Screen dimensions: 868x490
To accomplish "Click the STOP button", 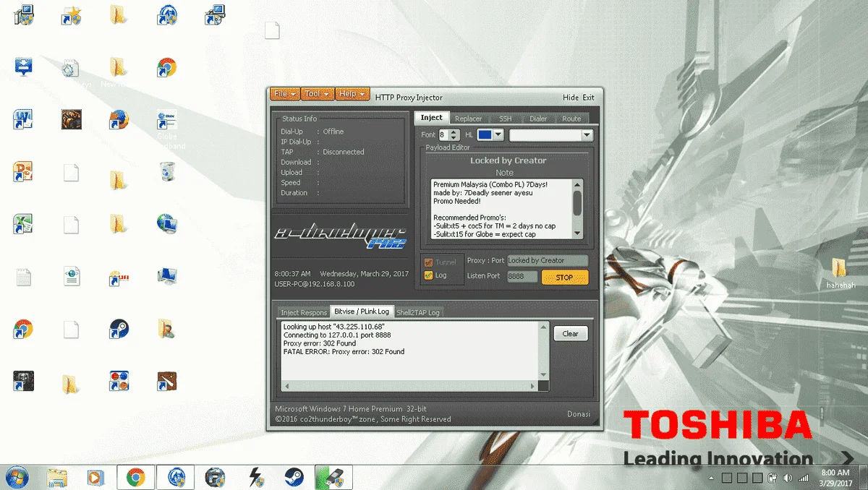I will pyautogui.click(x=564, y=277).
